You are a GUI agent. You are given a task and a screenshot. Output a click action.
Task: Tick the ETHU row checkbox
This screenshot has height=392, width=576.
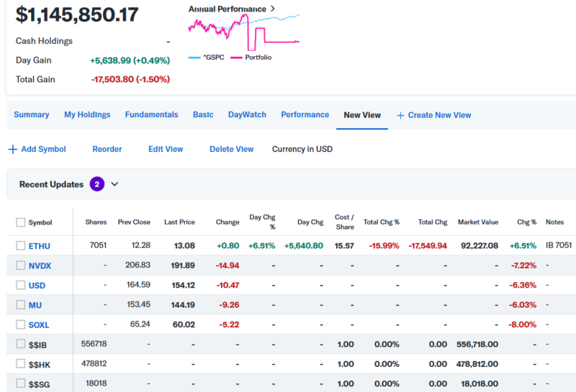click(20, 246)
